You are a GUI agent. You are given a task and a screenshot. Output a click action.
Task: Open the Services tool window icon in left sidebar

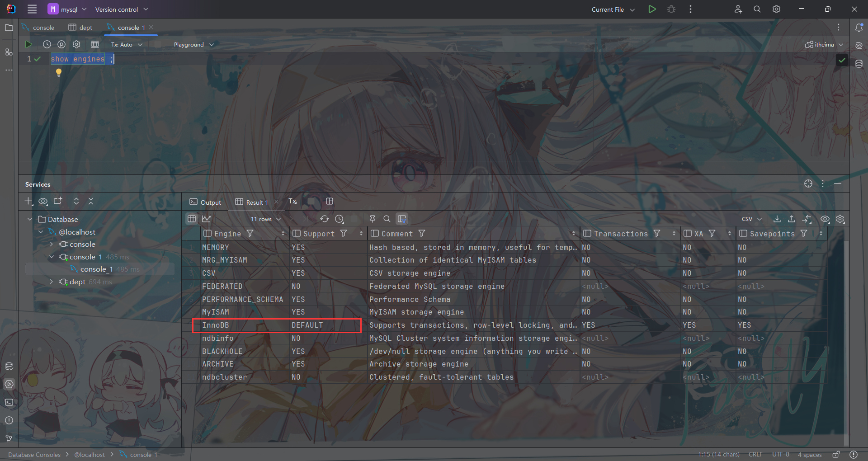tap(9, 384)
